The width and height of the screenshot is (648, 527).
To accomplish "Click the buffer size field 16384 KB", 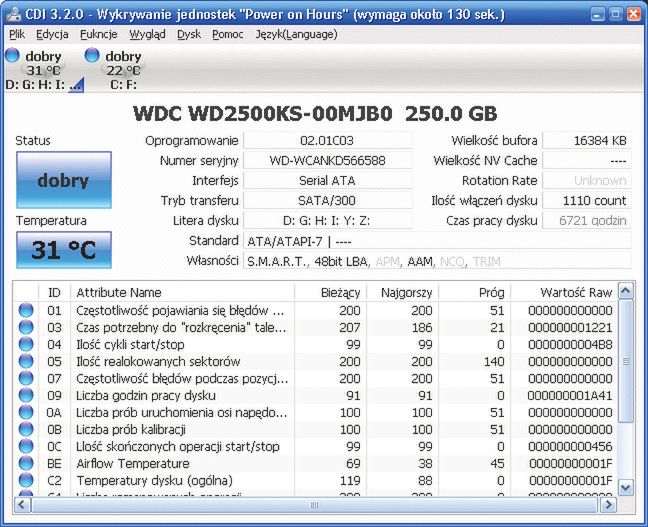I will (587, 141).
